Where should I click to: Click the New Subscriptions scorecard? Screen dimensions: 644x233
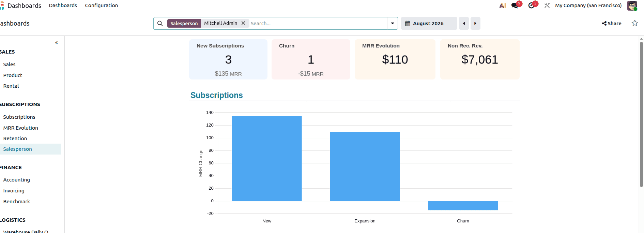(228, 59)
